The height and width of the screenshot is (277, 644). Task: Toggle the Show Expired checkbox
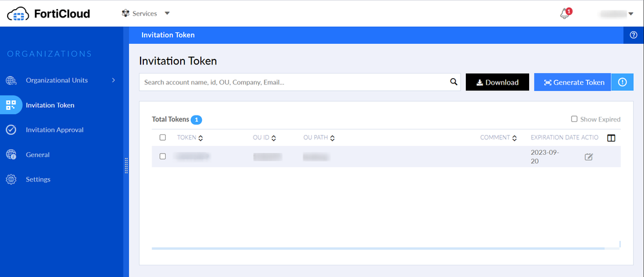pos(574,119)
